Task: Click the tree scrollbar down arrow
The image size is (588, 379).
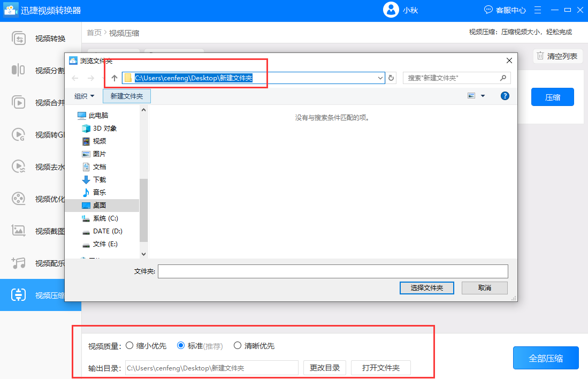Action: 143,254
